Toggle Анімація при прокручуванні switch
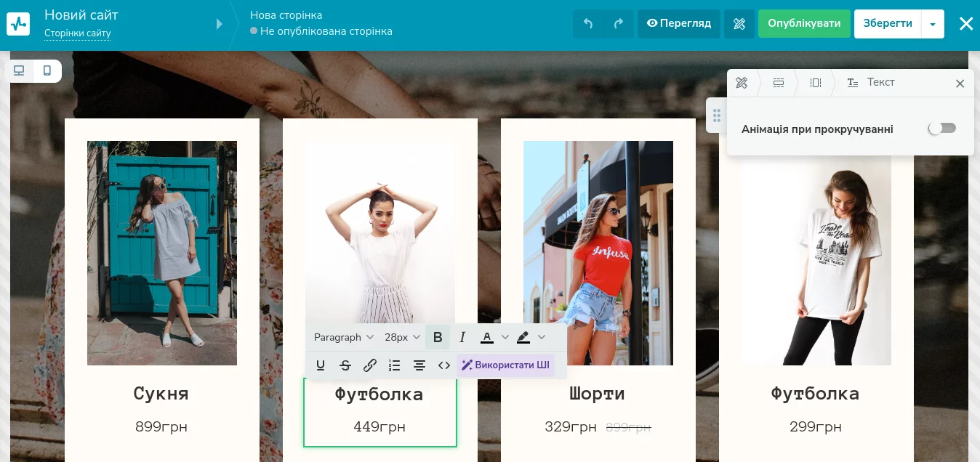The image size is (980, 462). (942, 129)
